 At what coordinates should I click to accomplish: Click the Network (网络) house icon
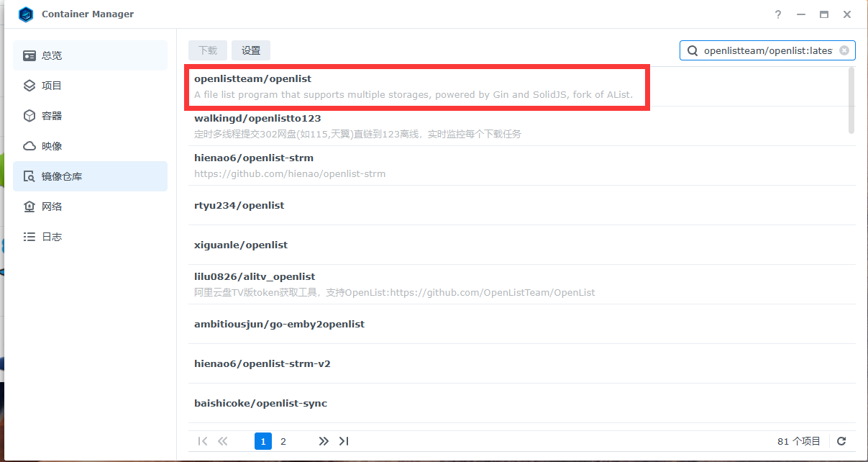coord(29,207)
